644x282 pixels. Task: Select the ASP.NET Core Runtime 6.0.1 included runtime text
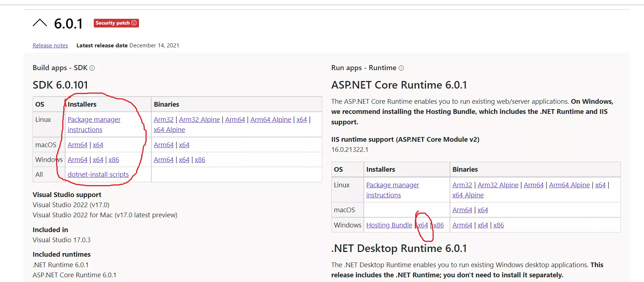(x=75, y=275)
